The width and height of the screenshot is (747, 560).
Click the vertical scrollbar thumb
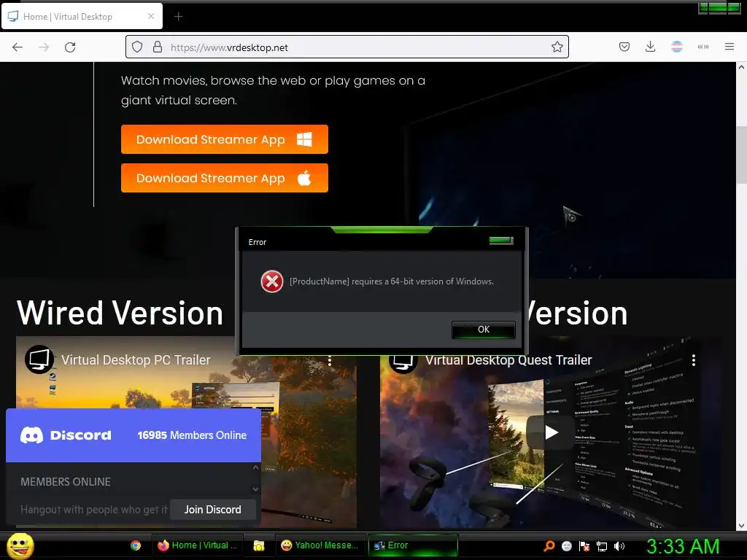(741, 155)
